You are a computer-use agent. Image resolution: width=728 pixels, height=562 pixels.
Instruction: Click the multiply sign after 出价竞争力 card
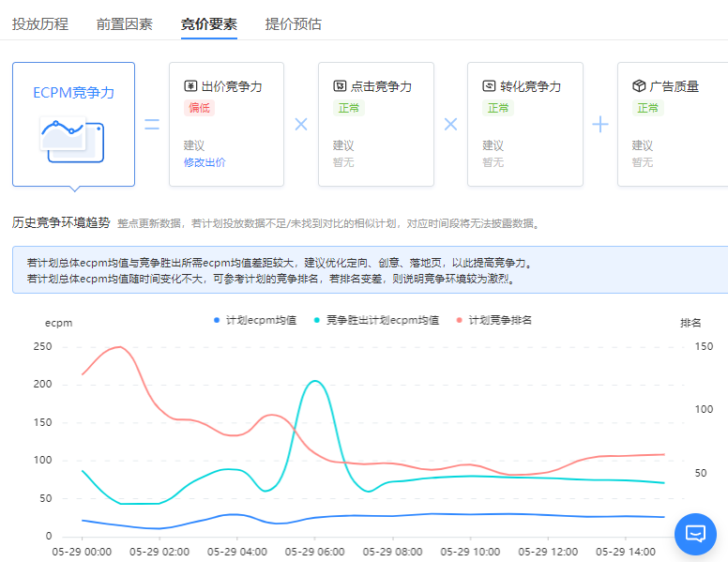tap(301, 124)
